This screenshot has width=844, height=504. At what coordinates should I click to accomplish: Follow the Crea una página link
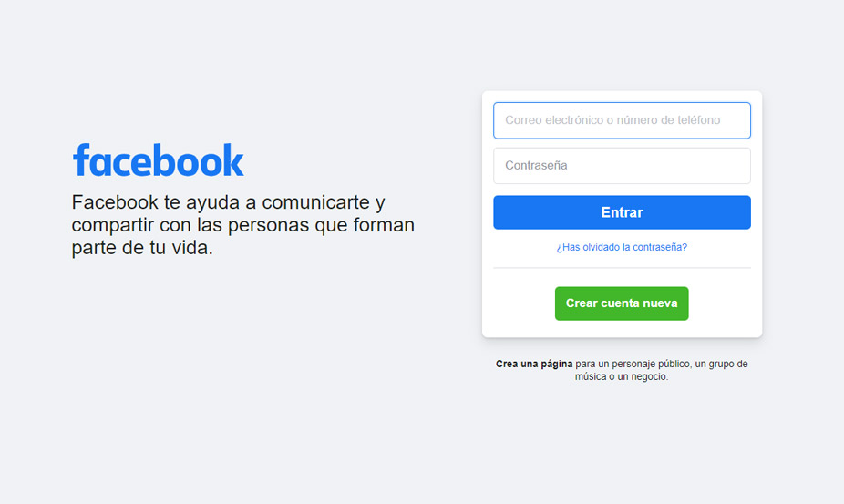coord(534,364)
